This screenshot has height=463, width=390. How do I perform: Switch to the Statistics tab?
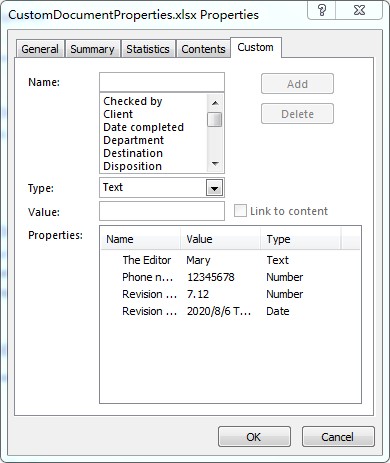pos(148,49)
